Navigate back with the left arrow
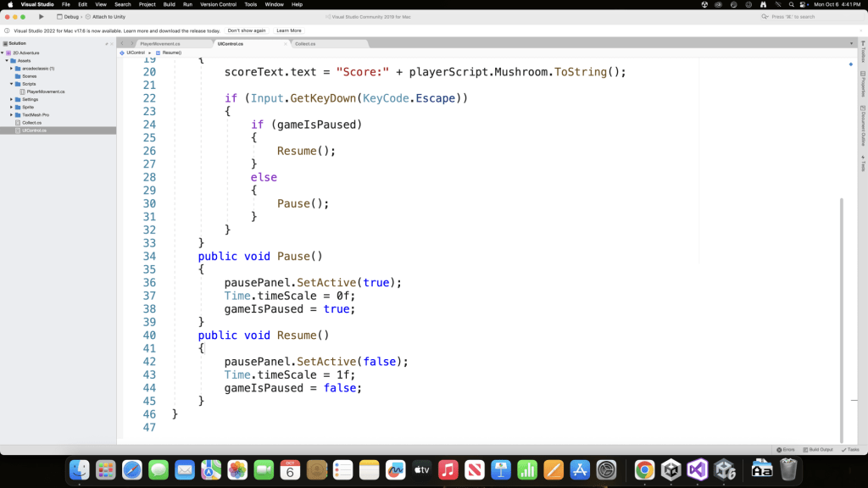 click(122, 43)
